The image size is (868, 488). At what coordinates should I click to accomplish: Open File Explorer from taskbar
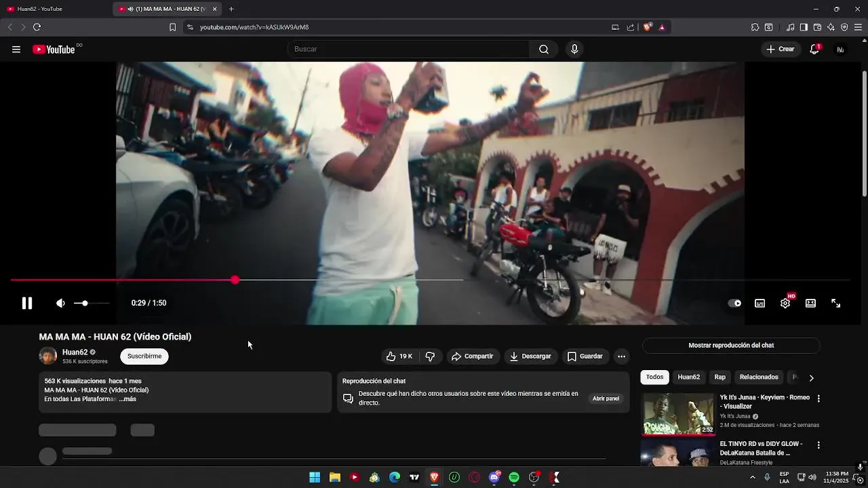click(x=335, y=477)
